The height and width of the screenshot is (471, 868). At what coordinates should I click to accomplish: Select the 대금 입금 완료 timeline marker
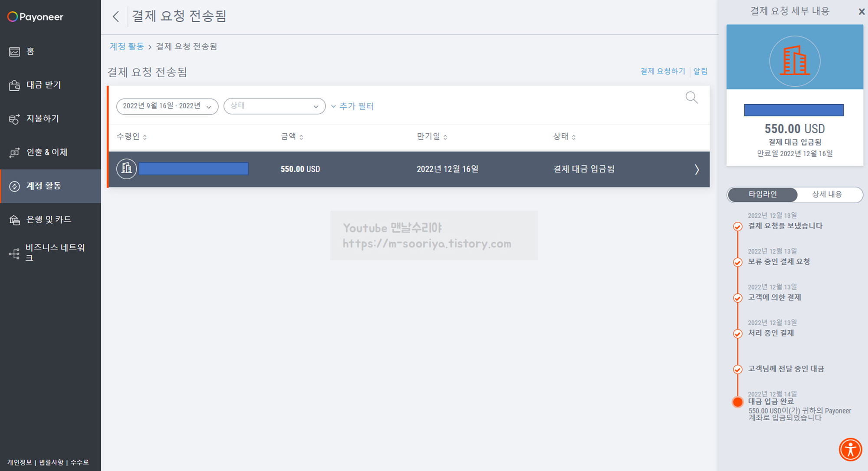737,402
